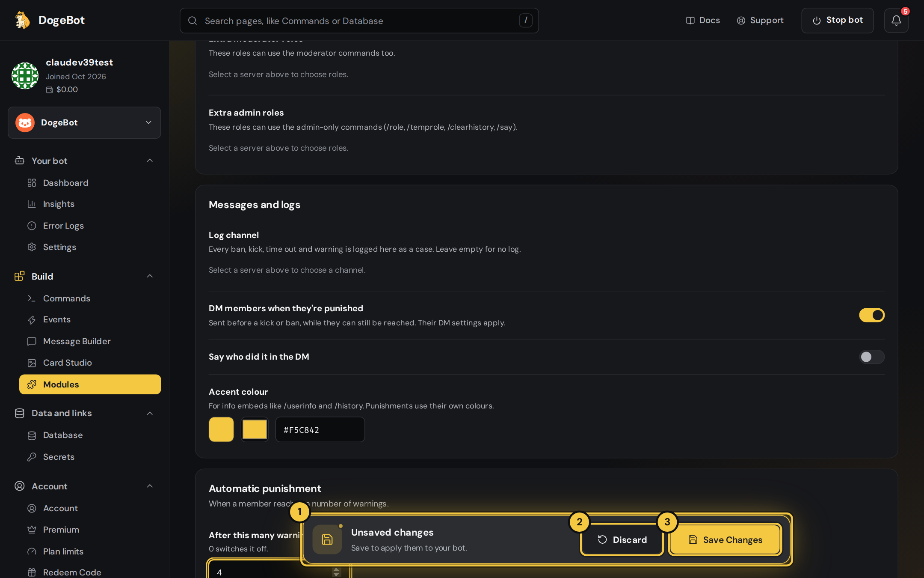Disable DM members when they're punished
The height and width of the screenshot is (578, 924).
[x=872, y=315]
